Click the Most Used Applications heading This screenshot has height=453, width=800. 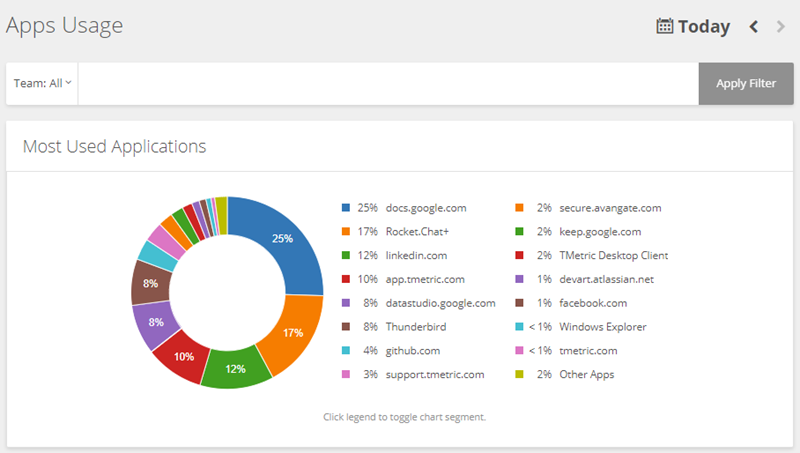pyautogui.click(x=115, y=147)
